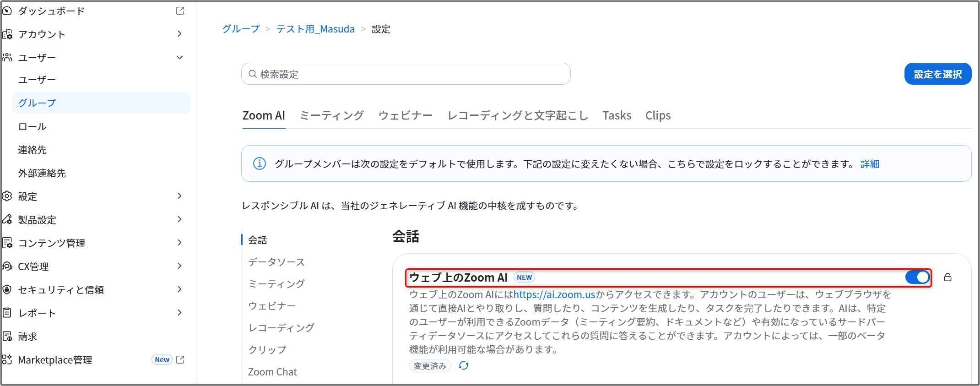This screenshot has width=980, height=386.
Task: Click the 検索設定 search field
Action: coord(406,74)
